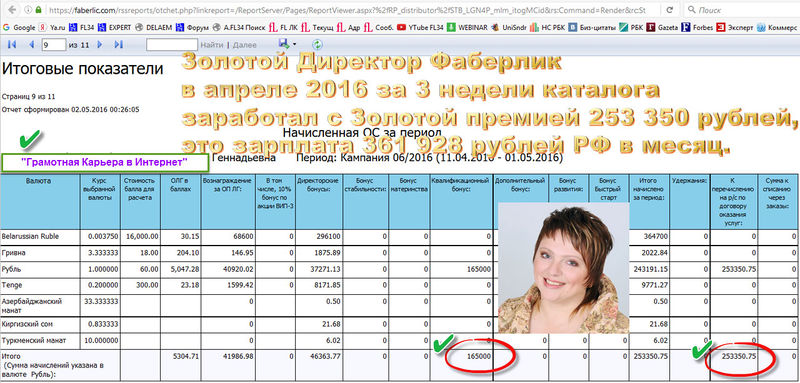Open the EXPERT bookmark

tap(113, 27)
